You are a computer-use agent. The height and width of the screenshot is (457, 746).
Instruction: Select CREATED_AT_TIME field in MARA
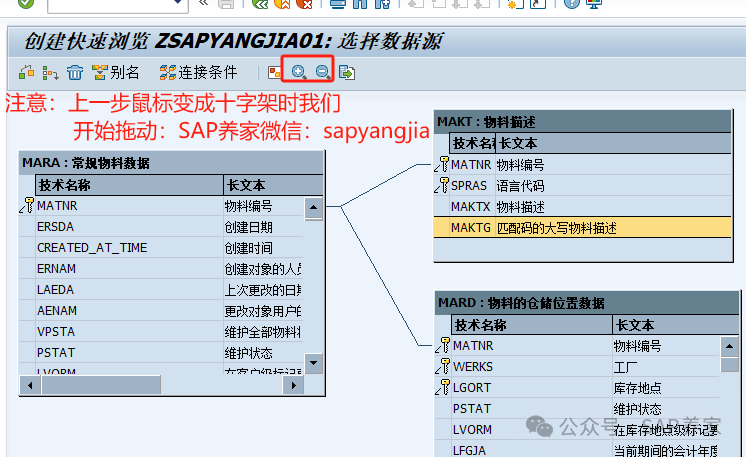click(x=161, y=248)
